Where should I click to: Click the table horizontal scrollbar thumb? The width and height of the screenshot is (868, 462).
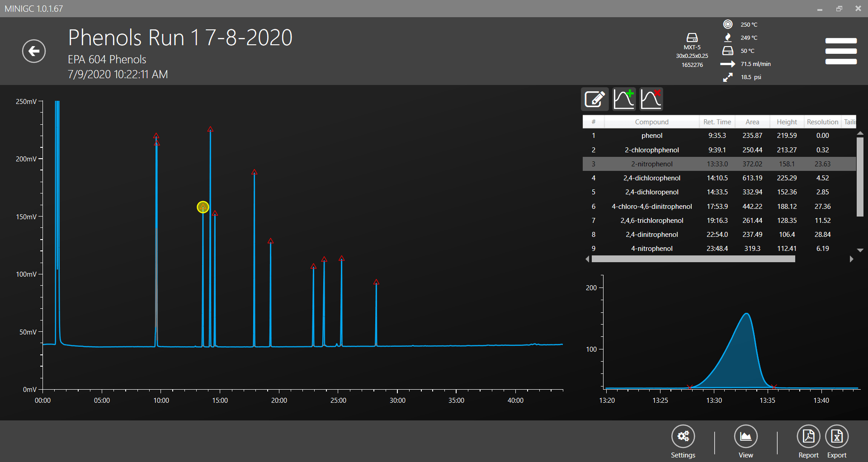tap(693, 259)
